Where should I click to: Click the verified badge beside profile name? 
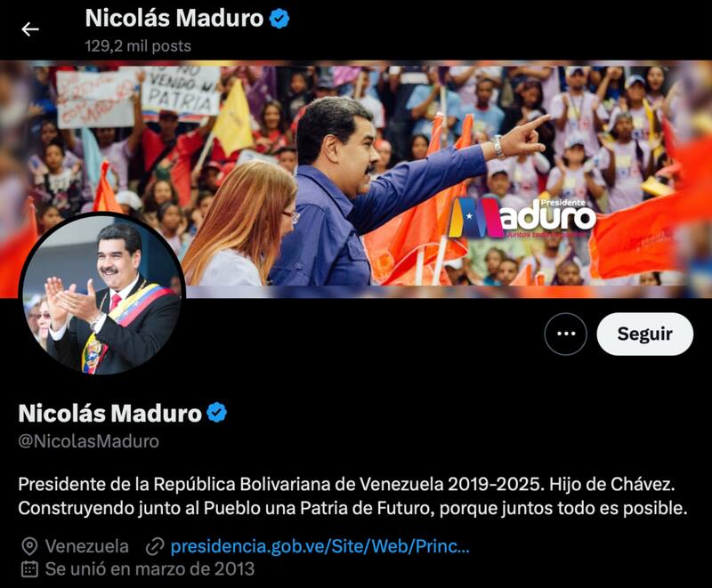[x=216, y=413]
